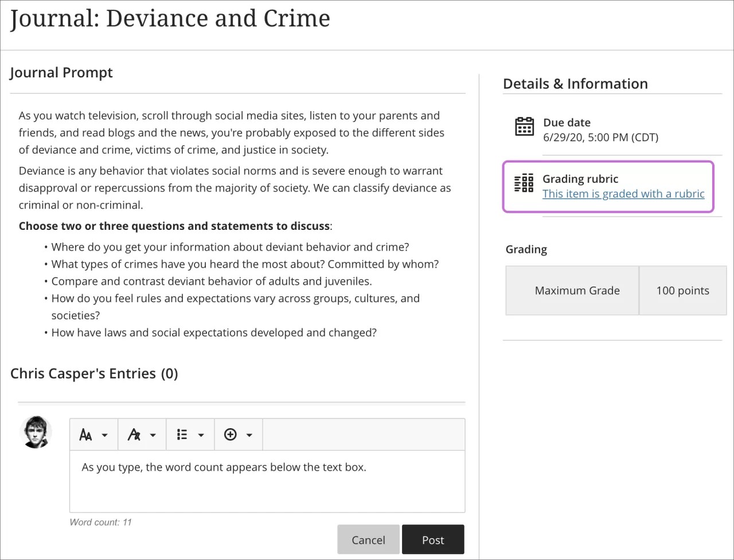Expand the list options dropdown
The width and height of the screenshot is (734, 560).
tap(201, 434)
